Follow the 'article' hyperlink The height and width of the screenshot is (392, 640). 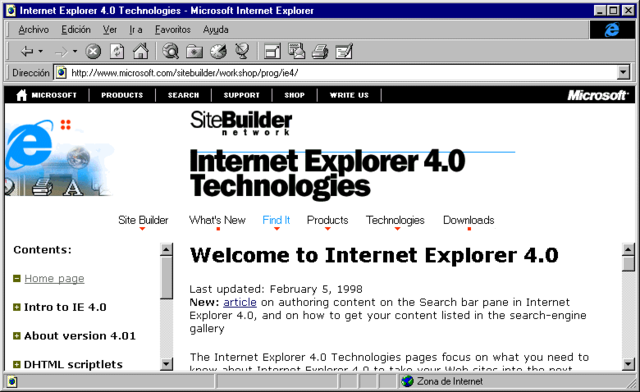tap(240, 302)
